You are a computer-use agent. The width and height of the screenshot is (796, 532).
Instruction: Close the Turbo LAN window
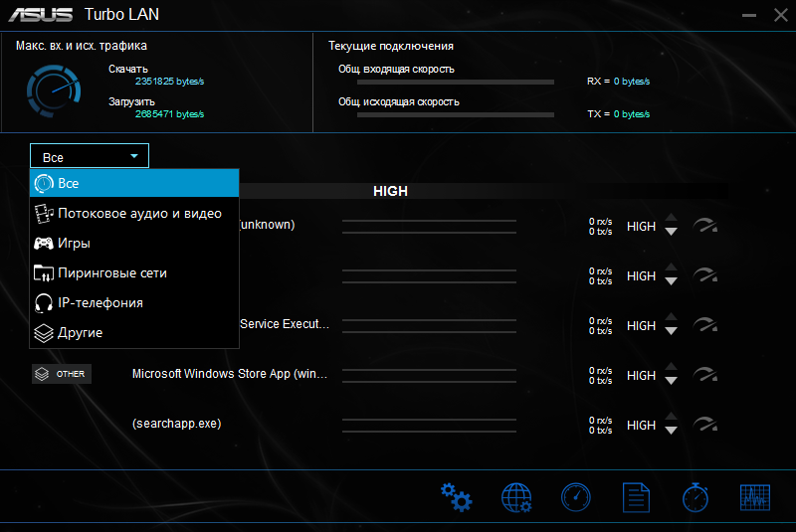click(x=781, y=15)
